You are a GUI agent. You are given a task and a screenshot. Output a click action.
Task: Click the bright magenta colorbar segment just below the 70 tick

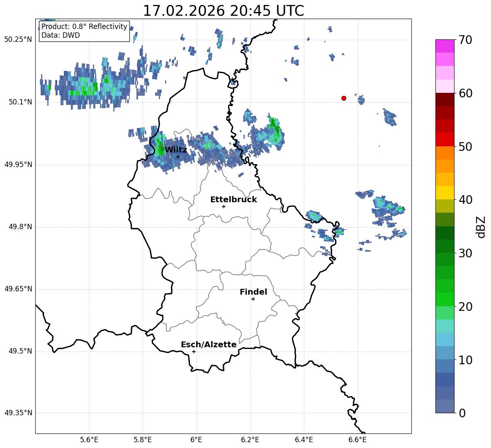[x=445, y=46]
